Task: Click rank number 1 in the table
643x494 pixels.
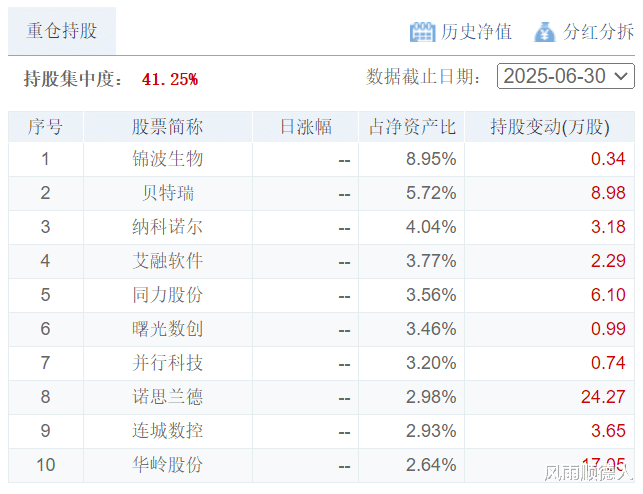Action: [46, 159]
